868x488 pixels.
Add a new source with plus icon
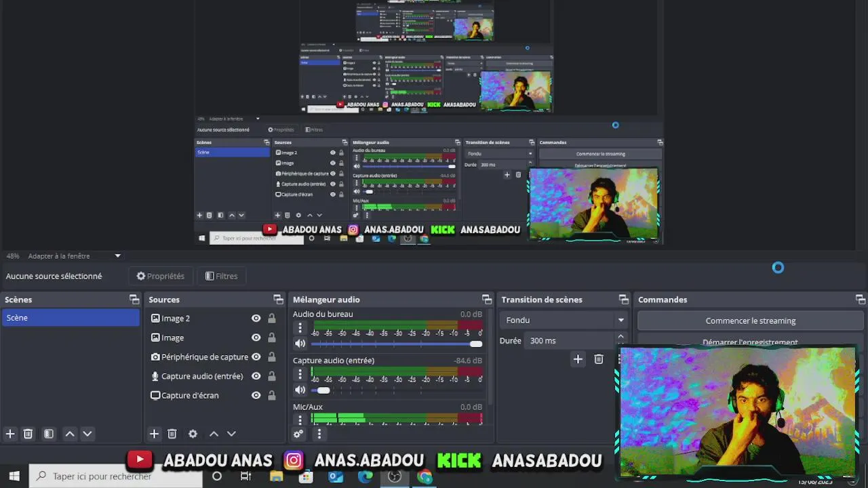[x=154, y=434]
